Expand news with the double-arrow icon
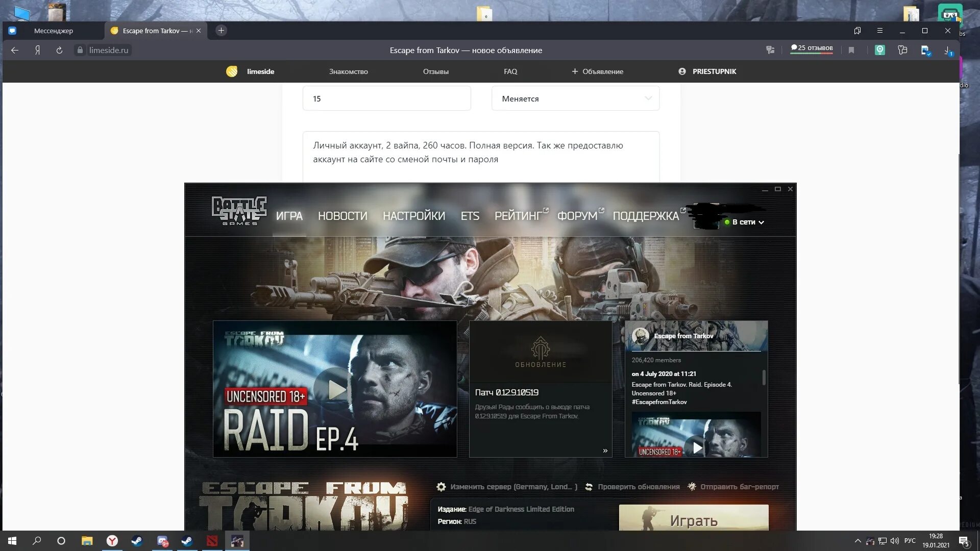The image size is (980, 551). point(605,450)
